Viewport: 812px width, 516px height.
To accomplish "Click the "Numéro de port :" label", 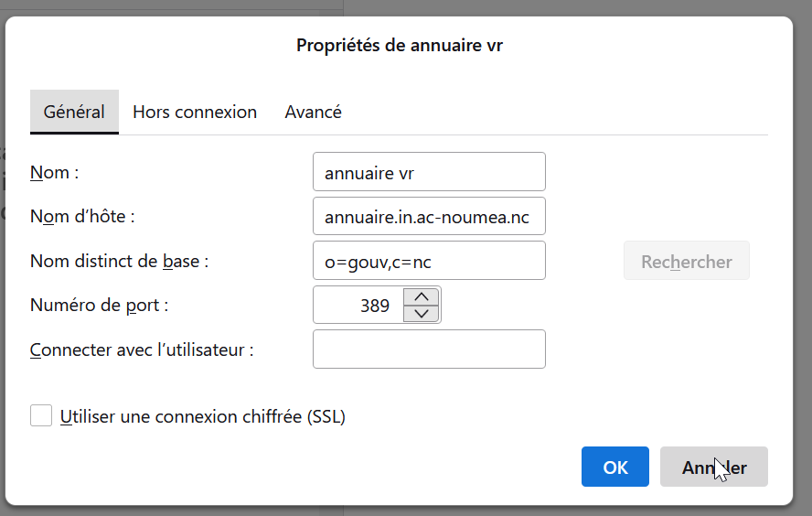I will pyautogui.click(x=99, y=306).
